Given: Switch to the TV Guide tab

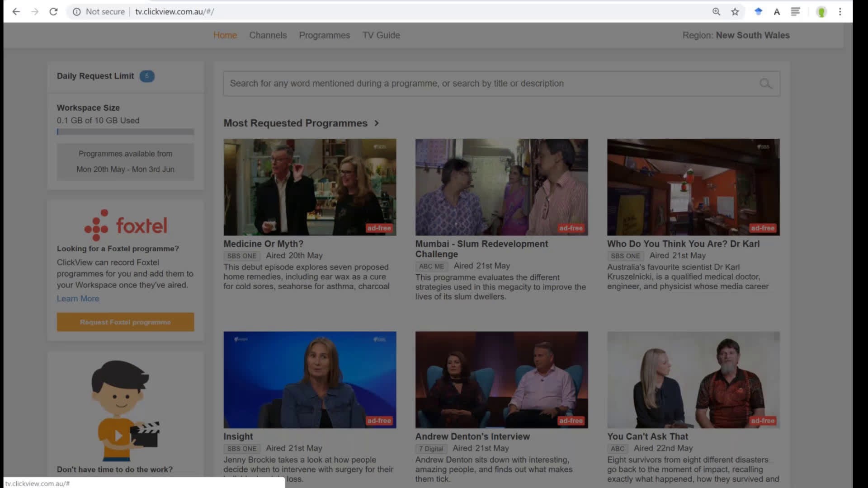Looking at the screenshot, I should click(x=381, y=35).
